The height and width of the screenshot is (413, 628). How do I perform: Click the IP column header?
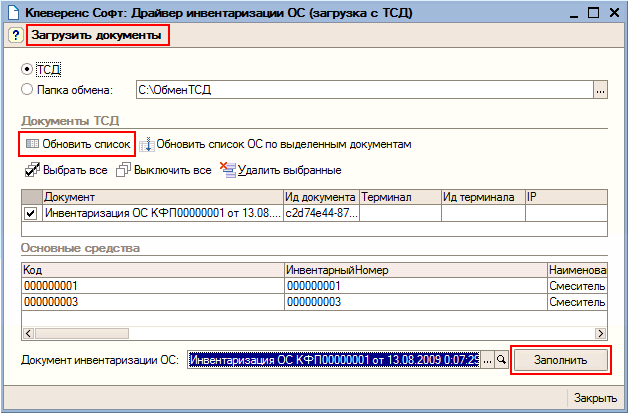point(566,197)
